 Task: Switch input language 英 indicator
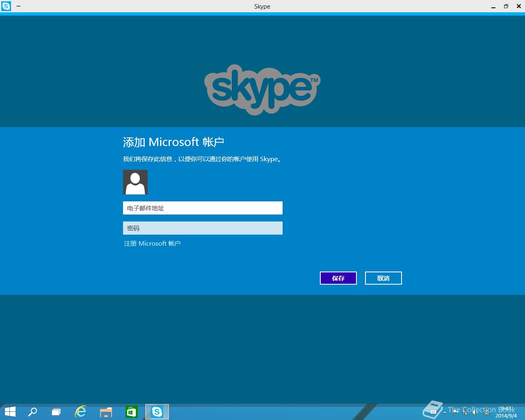(x=486, y=412)
